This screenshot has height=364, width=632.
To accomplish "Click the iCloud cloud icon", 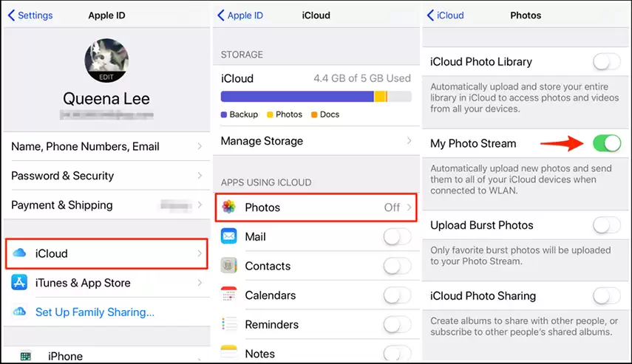I will pyautogui.click(x=19, y=253).
